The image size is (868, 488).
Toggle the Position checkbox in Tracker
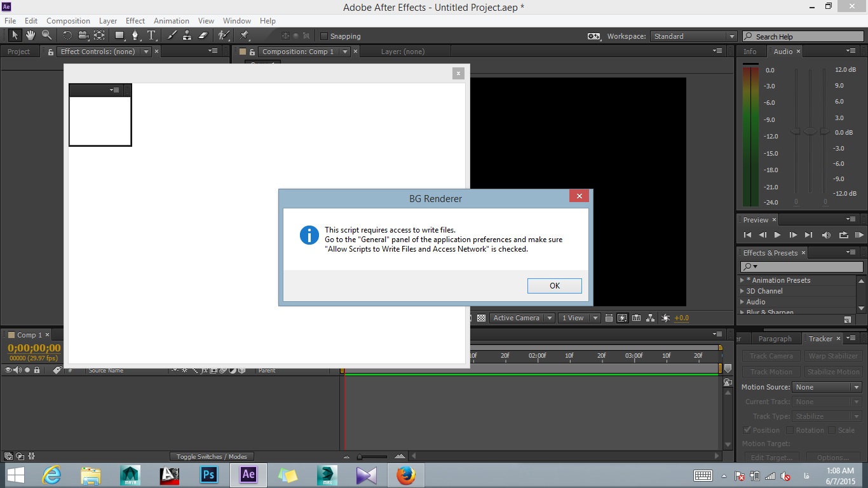coord(747,430)
